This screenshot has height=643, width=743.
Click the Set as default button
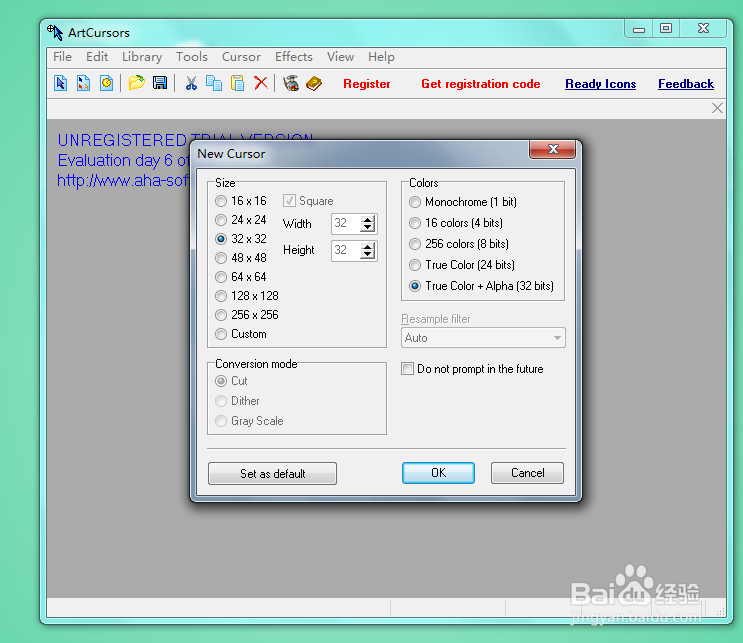(272, 473)
